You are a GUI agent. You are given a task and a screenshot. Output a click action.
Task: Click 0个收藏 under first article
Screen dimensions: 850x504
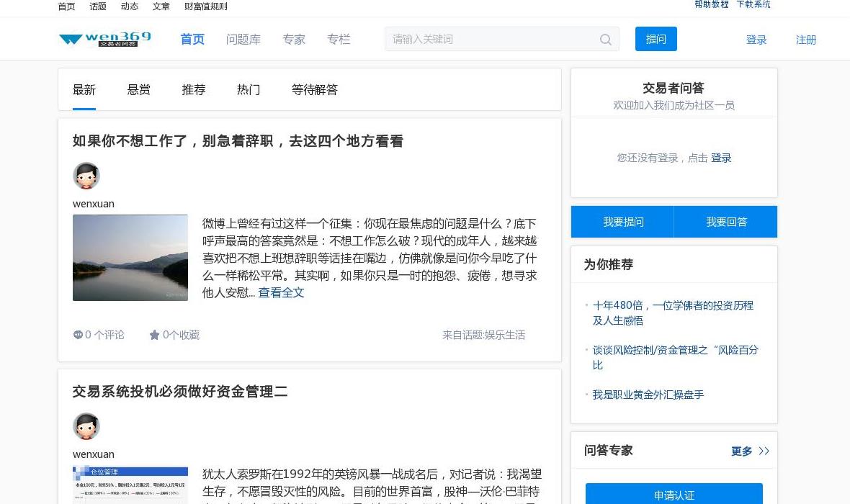point(174,335)
